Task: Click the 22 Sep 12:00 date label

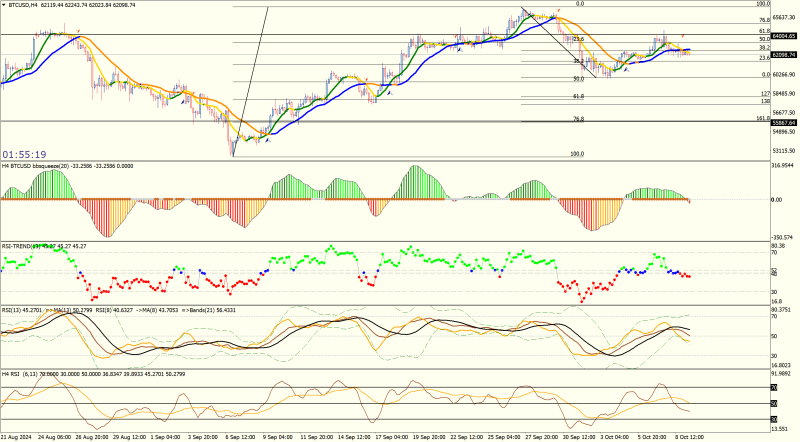Action: click(x=466, y=437)
